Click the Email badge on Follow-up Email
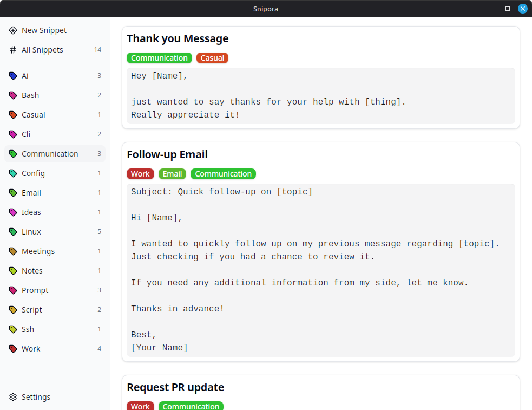The image size is (532, 410). point(172,174)
